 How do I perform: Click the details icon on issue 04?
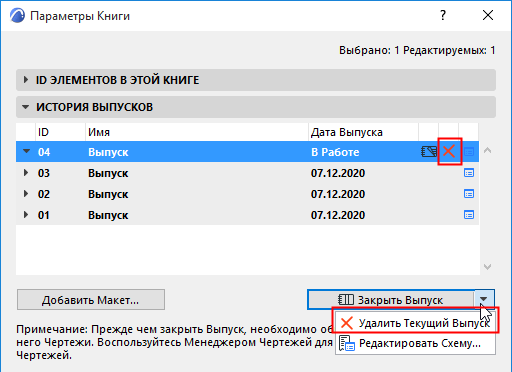469,152
